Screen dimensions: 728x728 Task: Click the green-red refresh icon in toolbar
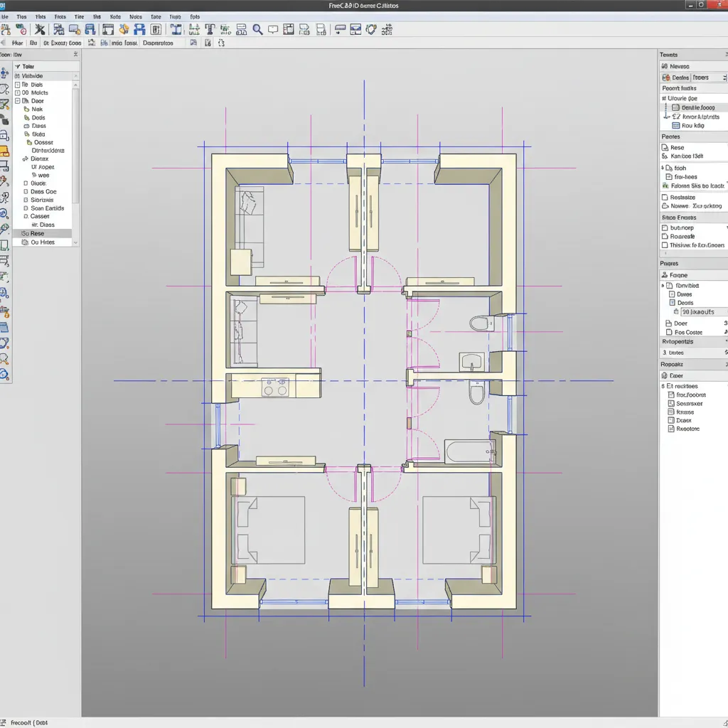21,30
